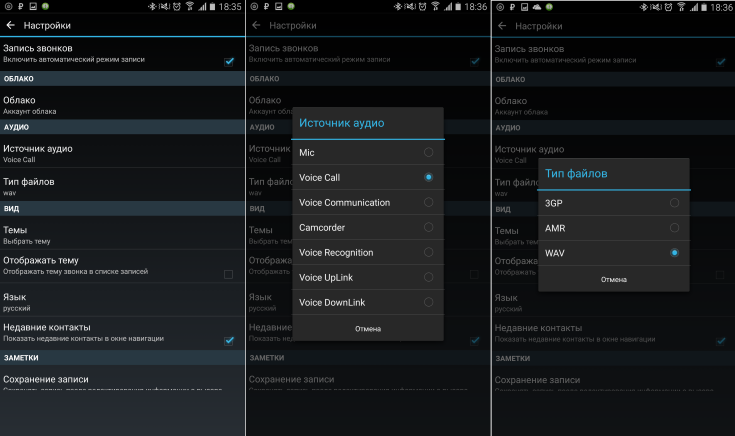This screenshot has height=436, width=735.
Task: Select the Mic radio button
Action: [x=428, y=152]
